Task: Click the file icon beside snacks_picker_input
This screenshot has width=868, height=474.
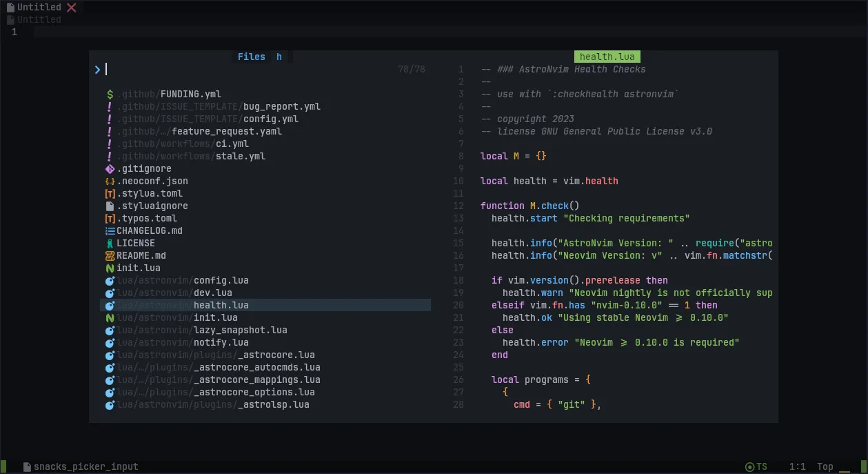Action: [27, 466]
